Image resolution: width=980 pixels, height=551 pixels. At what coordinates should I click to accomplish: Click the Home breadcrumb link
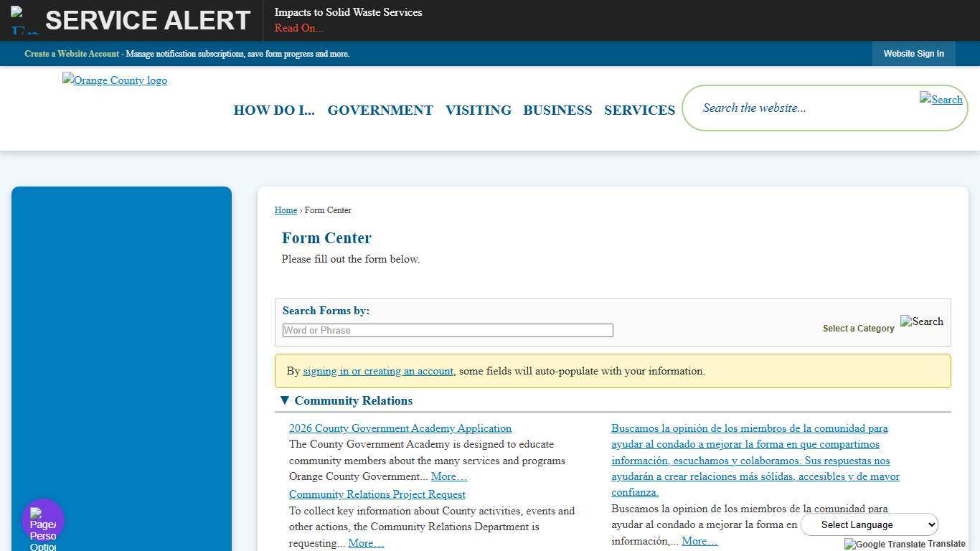pos(286,210)
